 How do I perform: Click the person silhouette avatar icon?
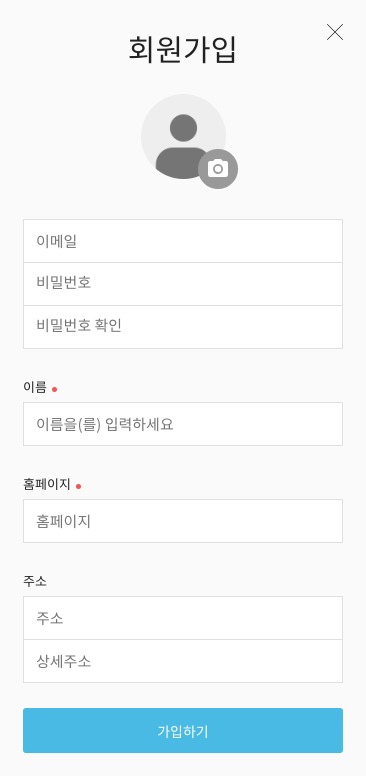coord(183,146)
